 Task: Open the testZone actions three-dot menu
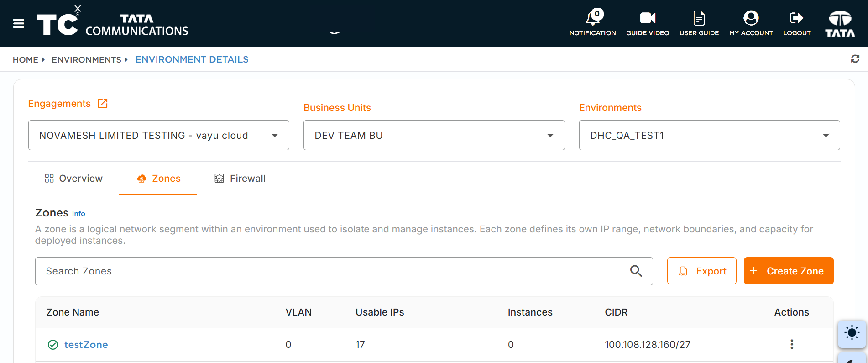(792, 344)
